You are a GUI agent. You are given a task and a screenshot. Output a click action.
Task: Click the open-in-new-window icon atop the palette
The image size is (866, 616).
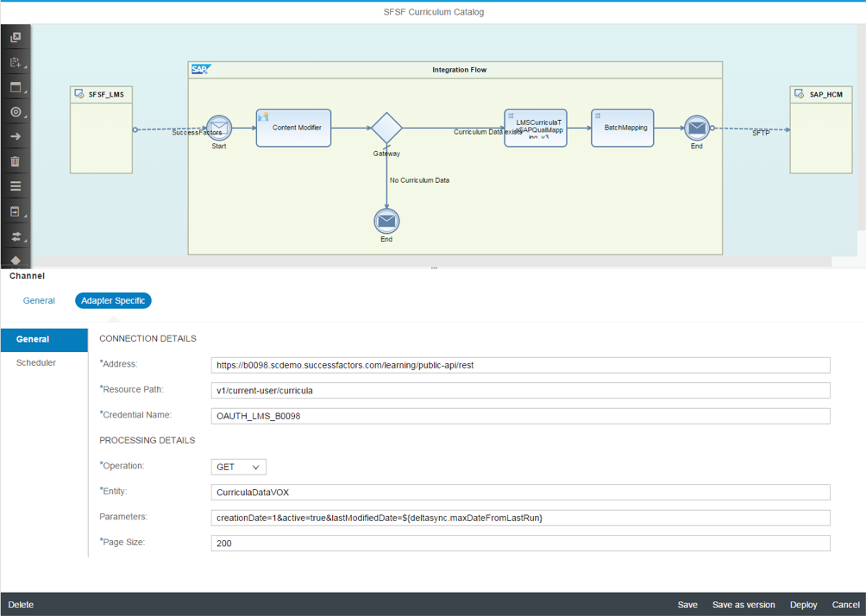point(15,37)
